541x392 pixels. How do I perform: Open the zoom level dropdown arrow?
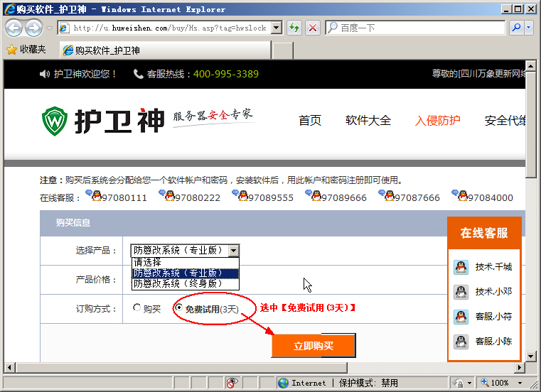pos(520,383)
